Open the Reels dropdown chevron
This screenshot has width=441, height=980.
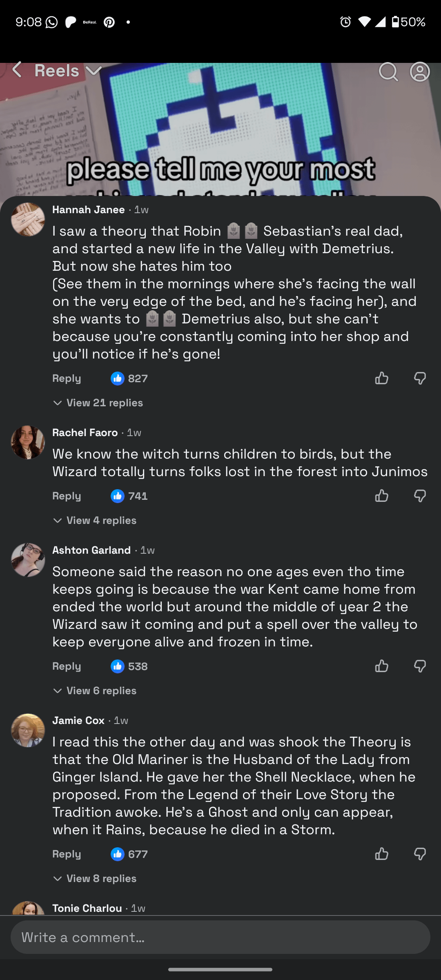(94, 71)
